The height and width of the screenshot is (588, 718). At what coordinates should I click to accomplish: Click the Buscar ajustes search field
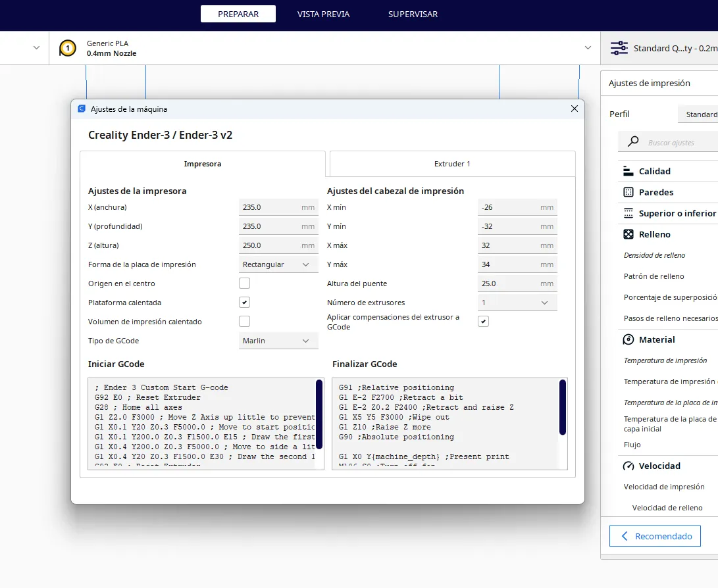pos(668,142)
